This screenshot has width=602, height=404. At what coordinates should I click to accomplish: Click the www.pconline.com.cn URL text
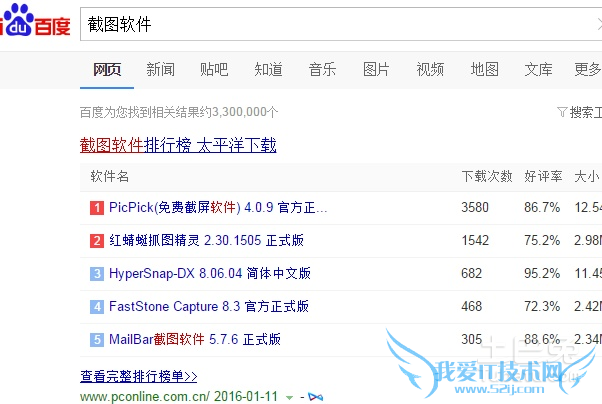(145, 396)
